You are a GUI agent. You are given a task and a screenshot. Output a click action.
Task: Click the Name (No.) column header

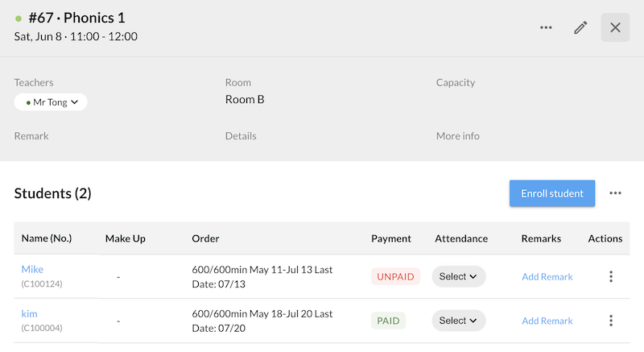[47, 238]
